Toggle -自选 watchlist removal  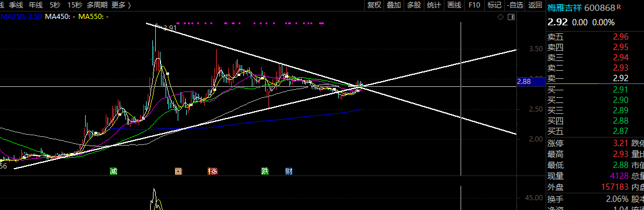point(515,5)
